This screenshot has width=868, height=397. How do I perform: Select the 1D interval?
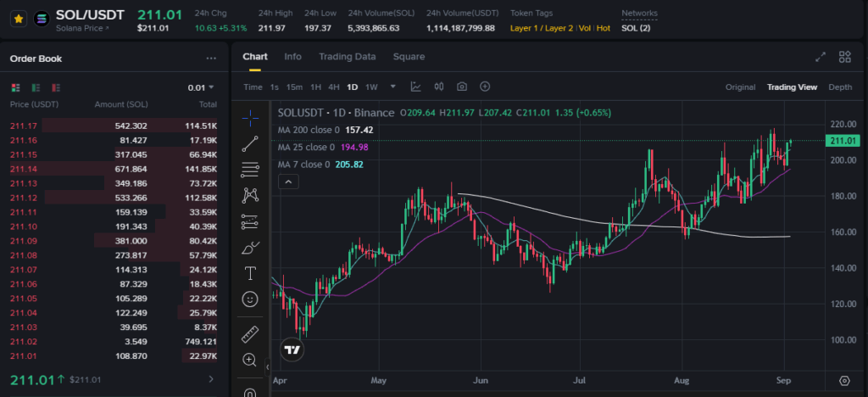[352, 87]
